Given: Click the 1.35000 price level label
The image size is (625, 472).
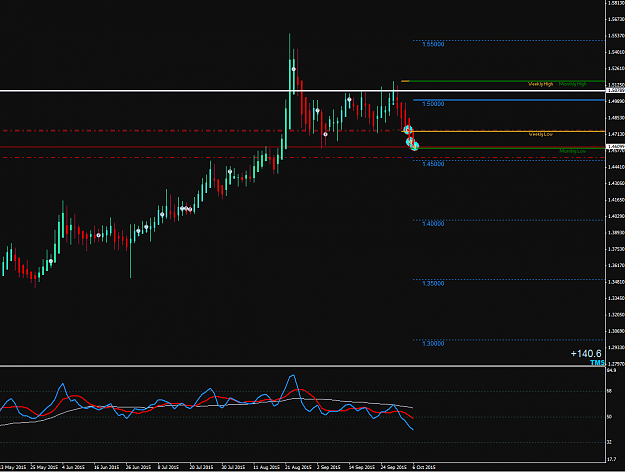Looking at the screenshot, I should point(433,283).
